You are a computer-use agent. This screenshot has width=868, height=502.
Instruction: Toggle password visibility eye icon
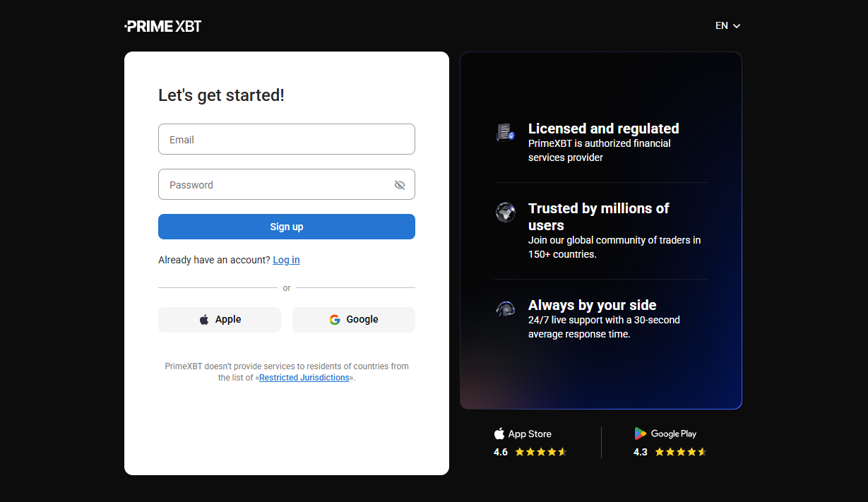click(400, 185)
